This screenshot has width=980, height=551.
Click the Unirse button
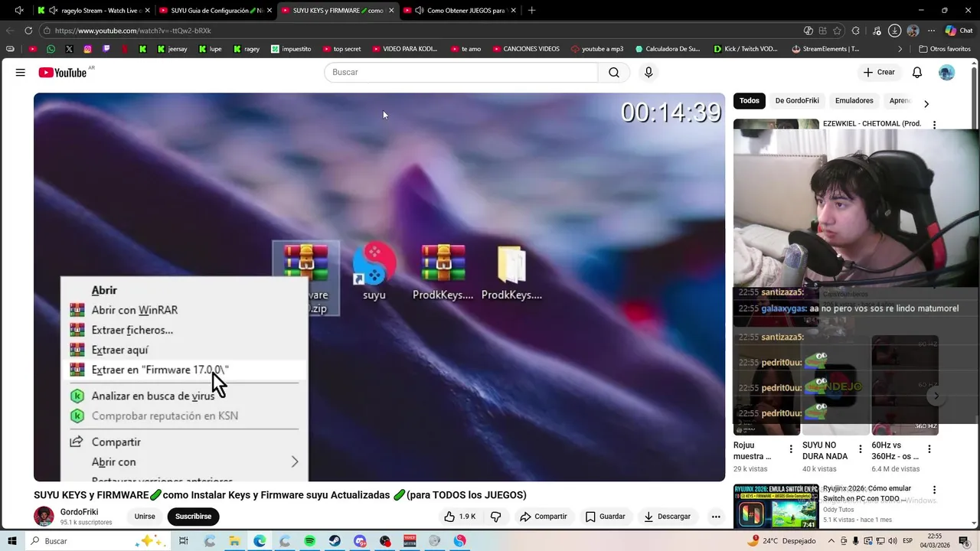[x=145, y=517]
